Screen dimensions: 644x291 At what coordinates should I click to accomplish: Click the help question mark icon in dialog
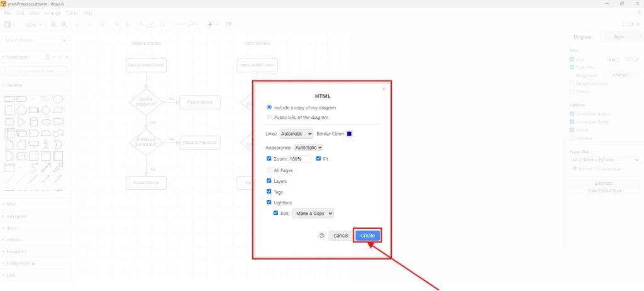(x=322, y=236)
